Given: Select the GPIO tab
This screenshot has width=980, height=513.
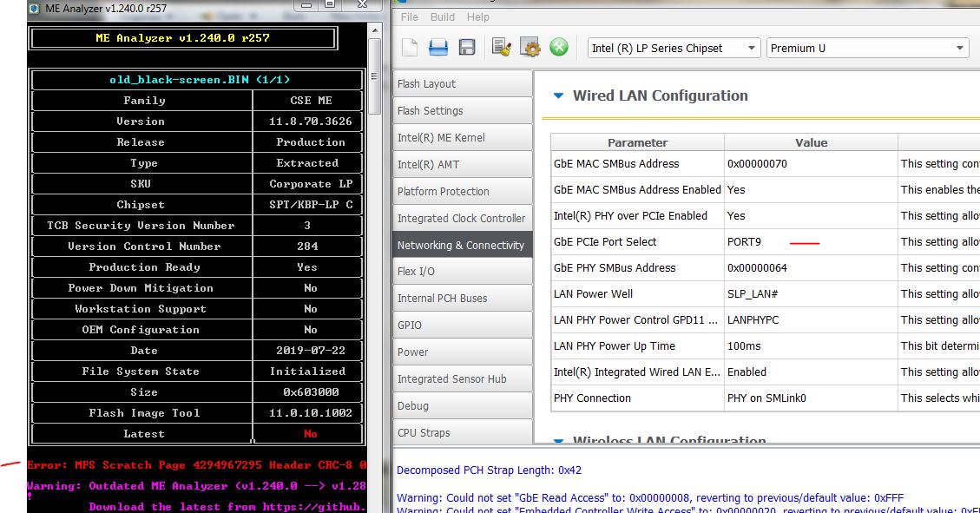Looking at the screenshot, I should pos(463,325).
